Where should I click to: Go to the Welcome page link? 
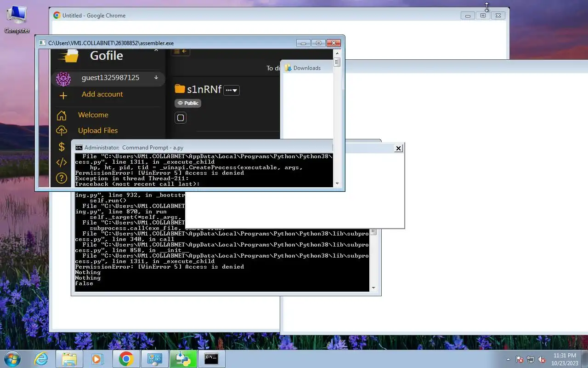tap(93, 115)
